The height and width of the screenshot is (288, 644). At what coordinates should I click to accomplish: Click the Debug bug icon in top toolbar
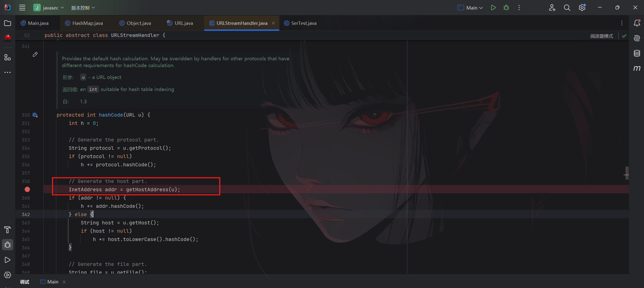(x=506, y=8)
